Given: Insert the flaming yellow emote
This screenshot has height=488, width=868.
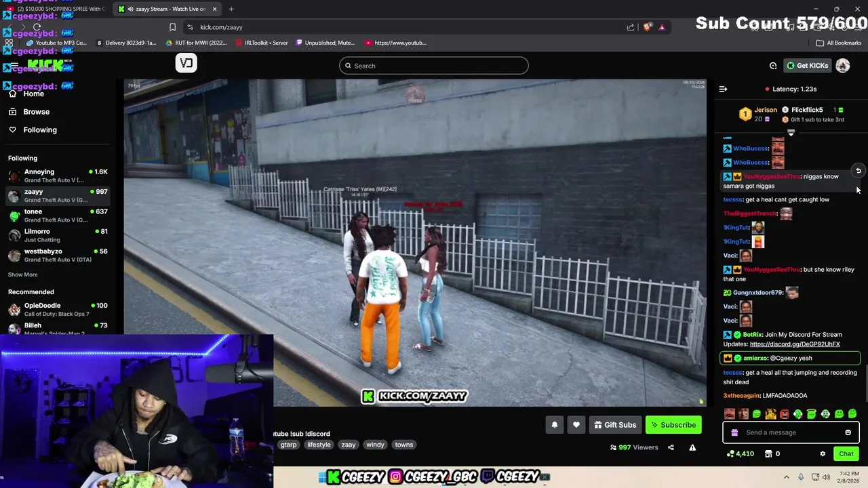Looking at the screenshot, I should 770,414.
